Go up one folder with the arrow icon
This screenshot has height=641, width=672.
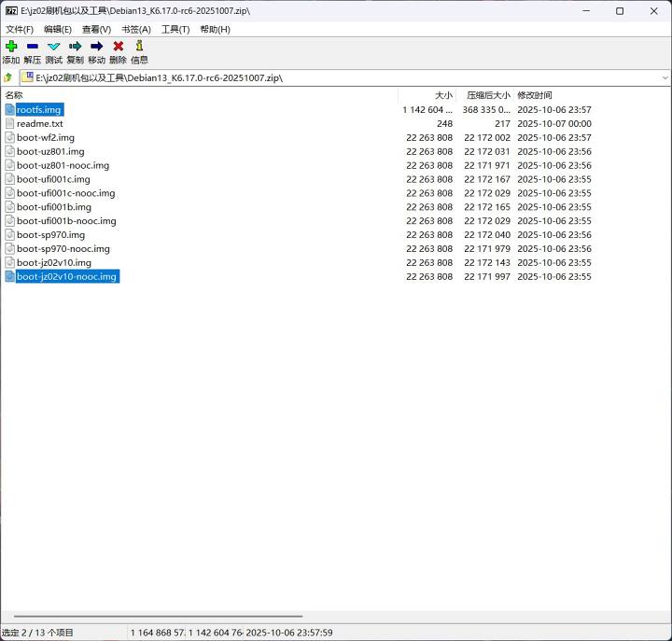(7, 78)
